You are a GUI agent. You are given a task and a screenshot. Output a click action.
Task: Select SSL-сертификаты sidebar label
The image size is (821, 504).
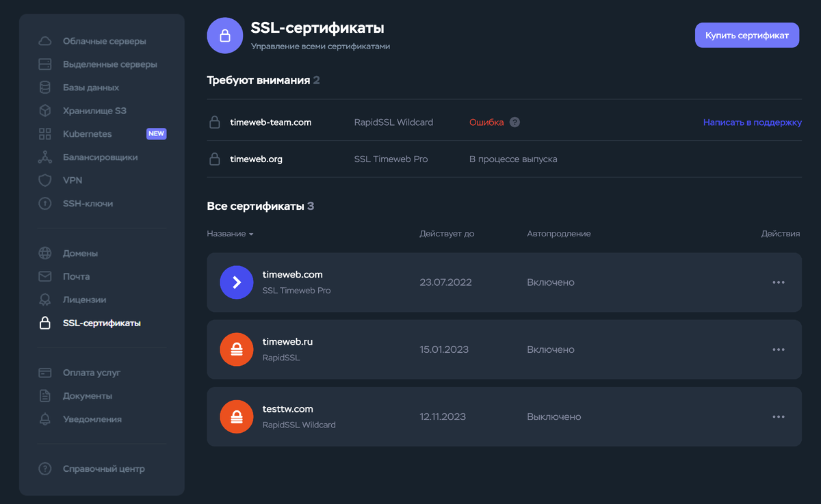(x=101, y=323)
